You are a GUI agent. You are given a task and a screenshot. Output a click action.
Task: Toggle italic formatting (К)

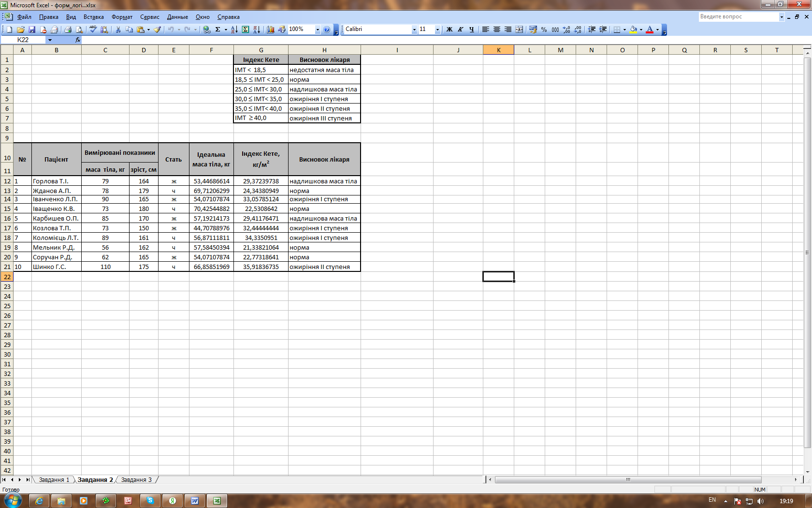point(461,30)
